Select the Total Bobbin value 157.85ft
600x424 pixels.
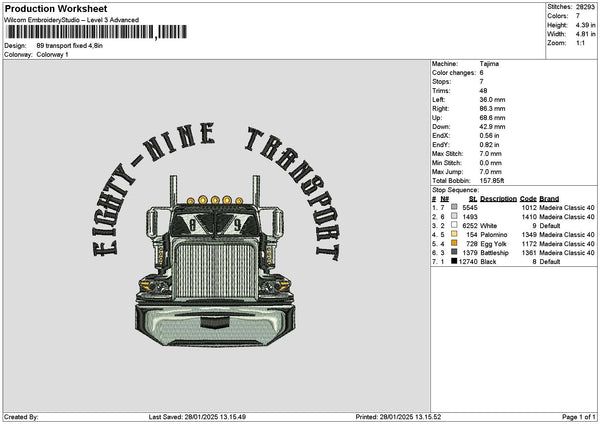[x=492, y=181]
